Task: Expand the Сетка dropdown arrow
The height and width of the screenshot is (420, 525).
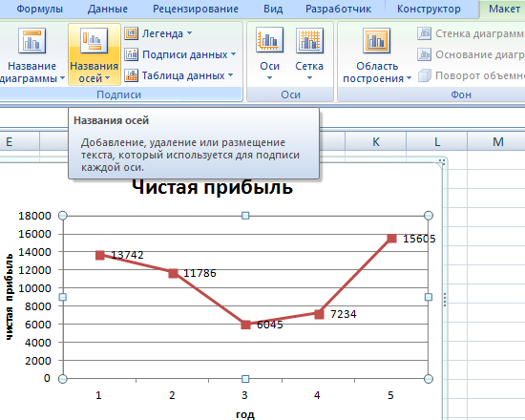Action: tap(309, 78)
